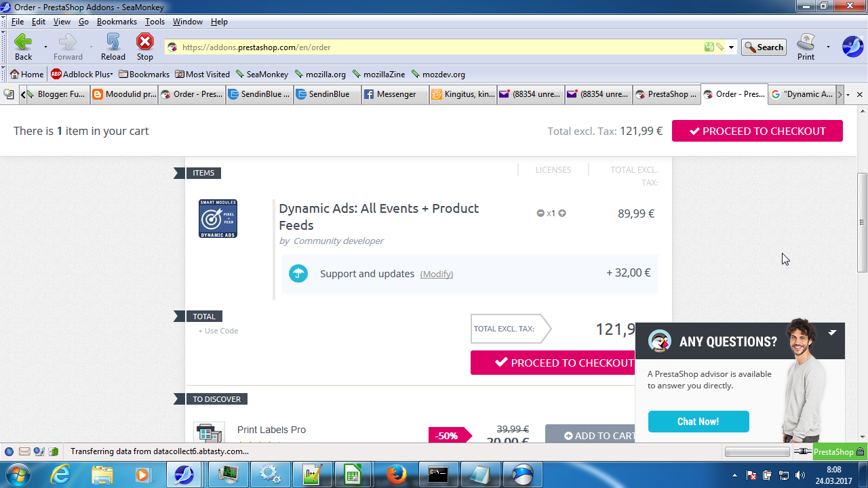Open the command prompt taskbar window

(x=438, y=474)
